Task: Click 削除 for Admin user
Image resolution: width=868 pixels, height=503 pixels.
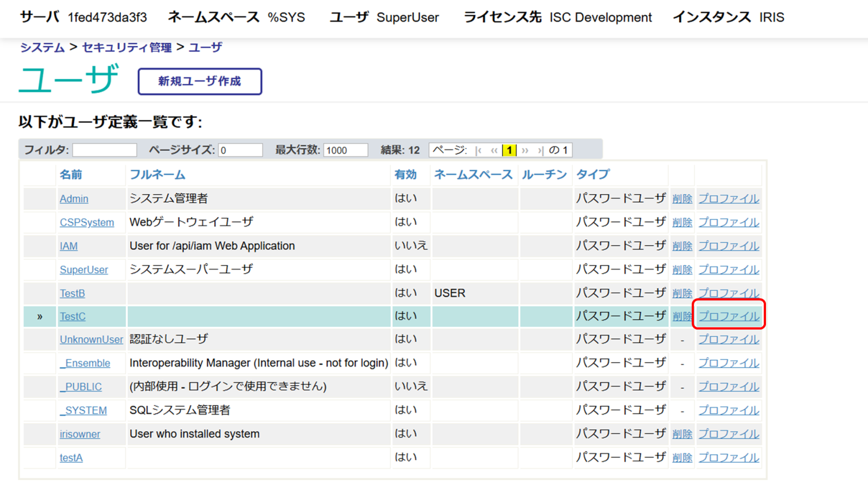Action: coord(682,199)
